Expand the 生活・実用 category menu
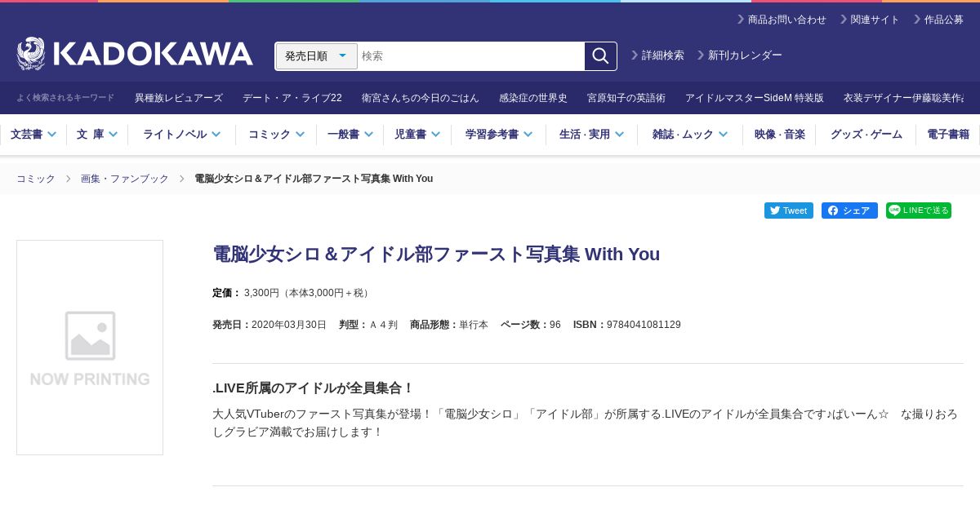This screenshot has width=980, height=514. (x=591, y=135)
